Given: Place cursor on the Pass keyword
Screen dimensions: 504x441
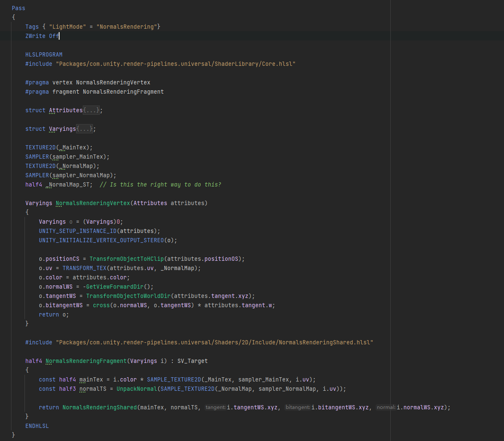Looking at the screenshot, I should tap(18, 8).
